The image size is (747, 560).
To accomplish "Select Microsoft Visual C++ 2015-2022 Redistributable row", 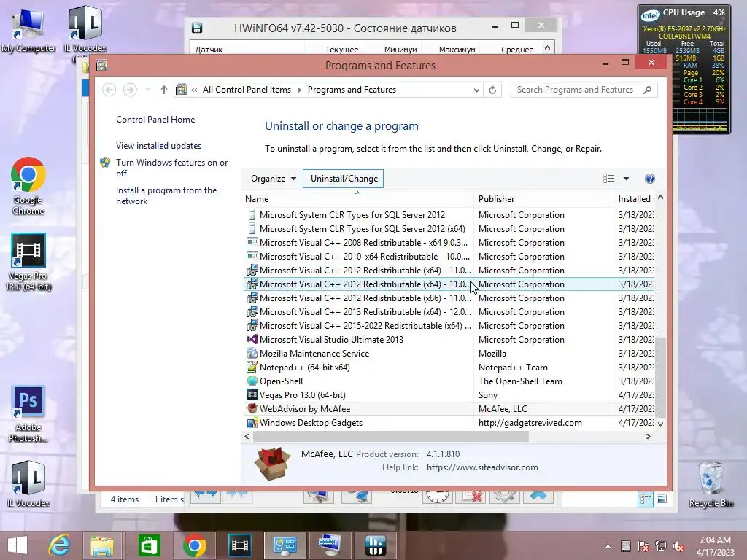I will [x=449, y=326].
